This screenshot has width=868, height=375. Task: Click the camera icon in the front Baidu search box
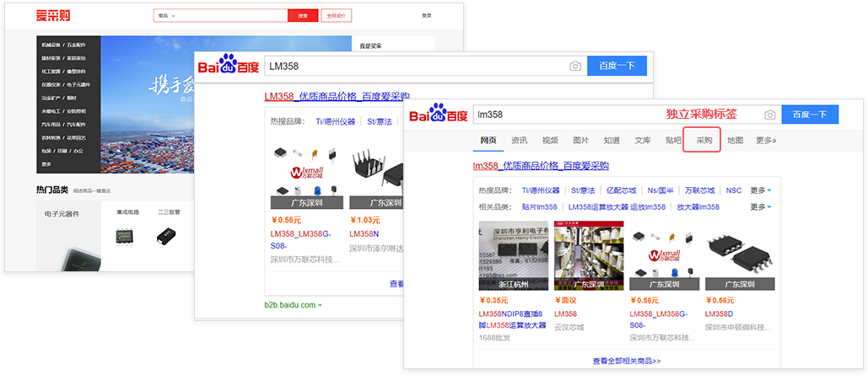tap(769, 115)
